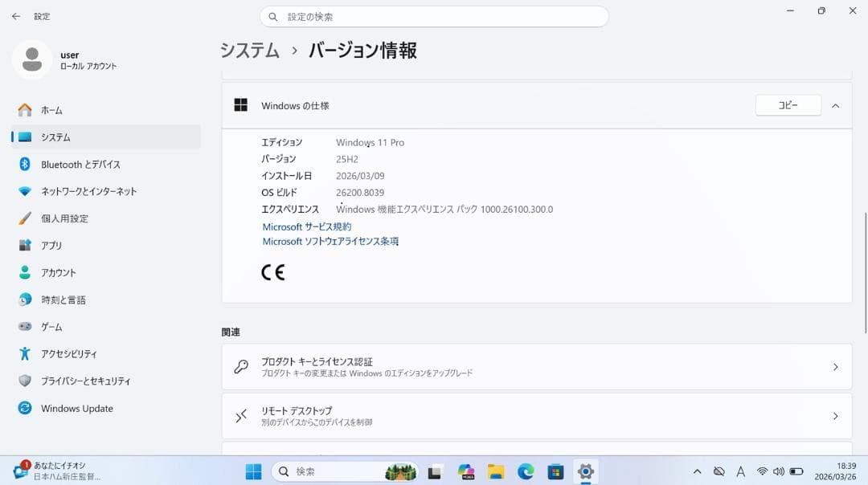
Task: Open the プロダクト キーとライセンス認証 row
Action: [x=536, y=367]
